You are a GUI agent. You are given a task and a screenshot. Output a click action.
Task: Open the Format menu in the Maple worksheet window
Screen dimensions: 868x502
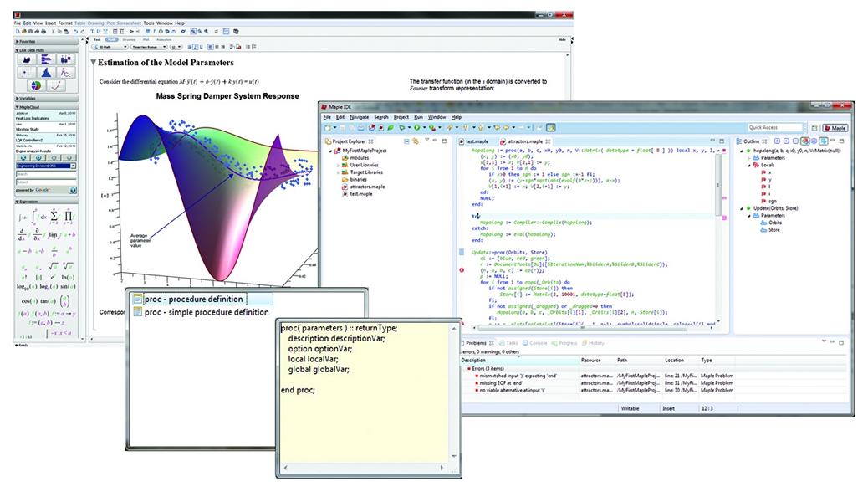coord(65,23)
